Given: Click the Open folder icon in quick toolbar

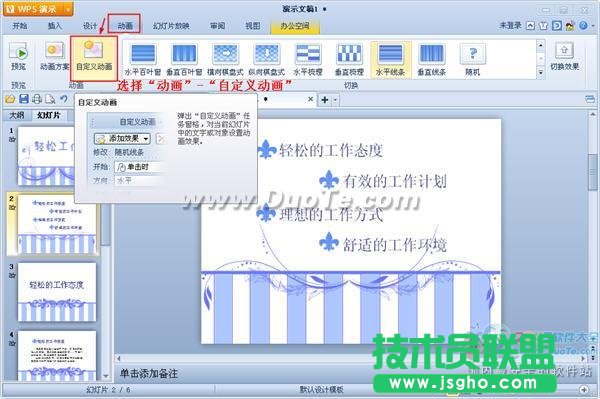Looking at the screenshot, I should [x=10, y=99].
